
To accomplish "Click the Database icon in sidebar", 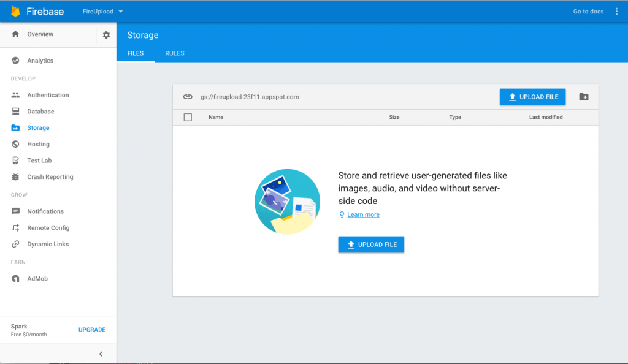I will pyautogui.click(x=15, y=111).
